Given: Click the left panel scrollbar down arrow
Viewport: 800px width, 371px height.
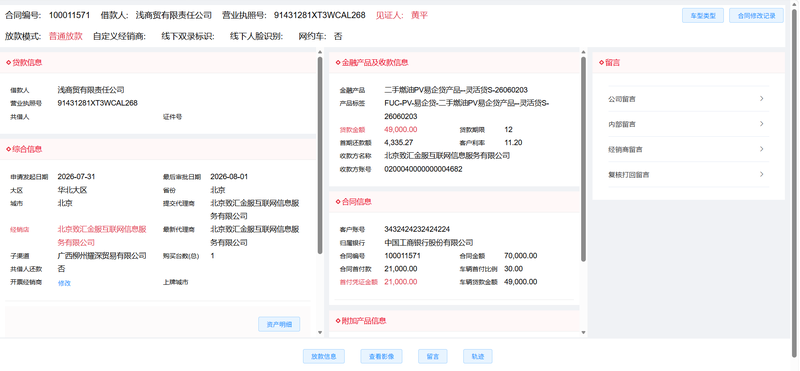Looking at the screenshot, I should 320,333.
